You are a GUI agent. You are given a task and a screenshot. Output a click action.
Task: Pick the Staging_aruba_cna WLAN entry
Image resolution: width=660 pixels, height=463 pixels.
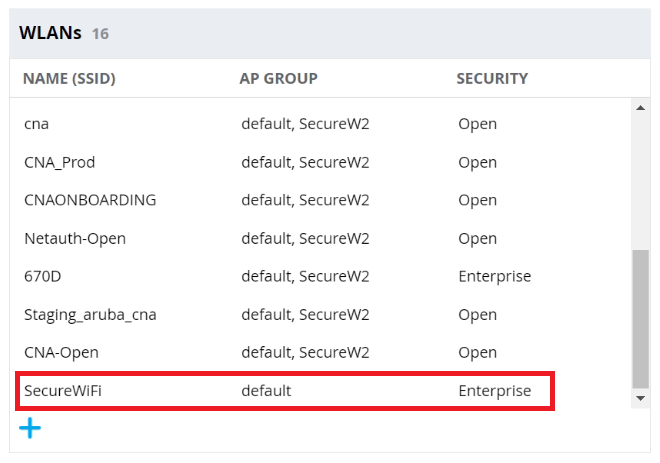click(x=90, y=314)
